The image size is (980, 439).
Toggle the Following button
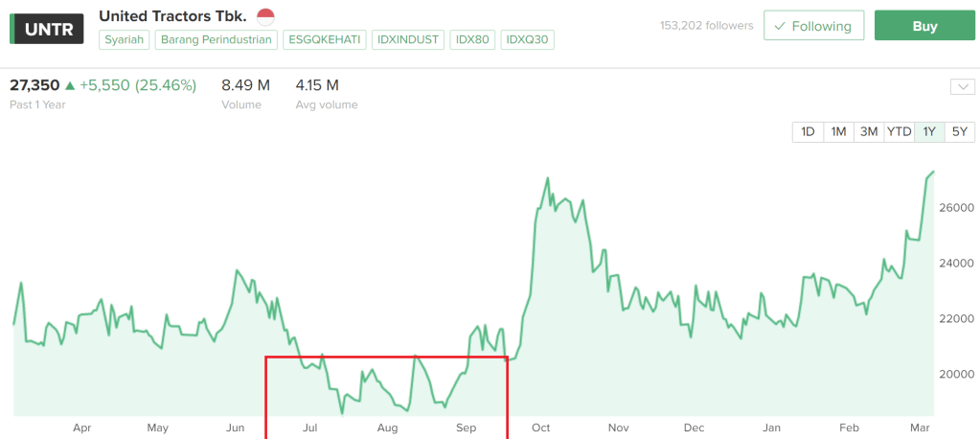[x=813, y=26]
